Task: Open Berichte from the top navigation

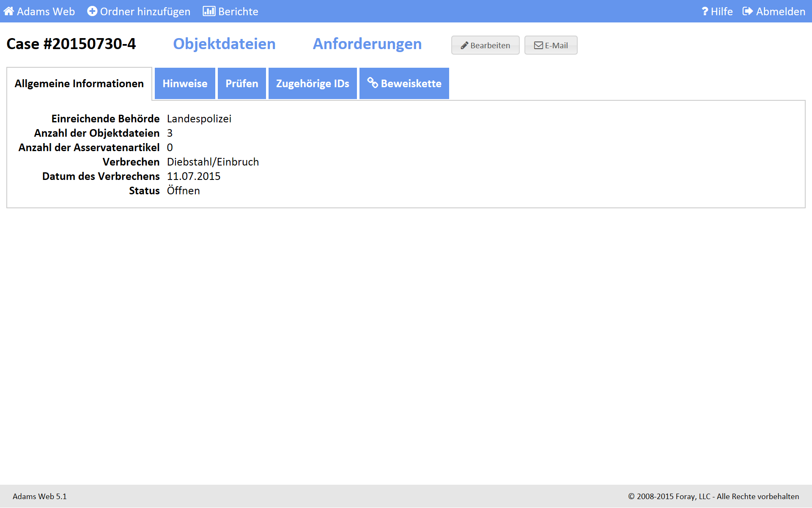Action: point(238,11)
